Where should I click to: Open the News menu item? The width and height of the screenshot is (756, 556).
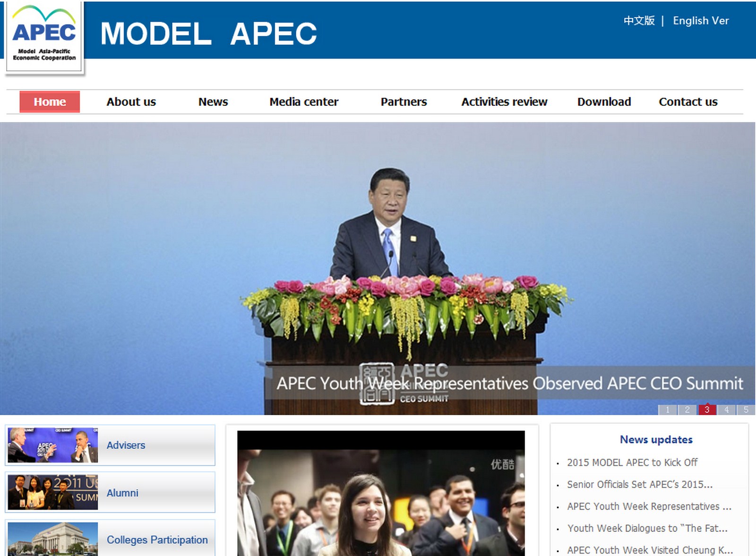click(x=213, y=102)
